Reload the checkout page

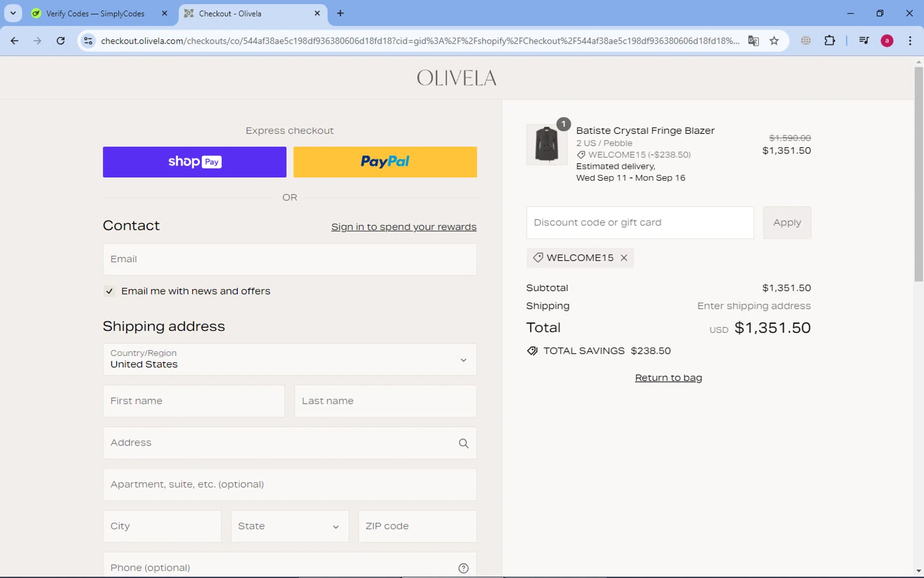tap(60, 41)
